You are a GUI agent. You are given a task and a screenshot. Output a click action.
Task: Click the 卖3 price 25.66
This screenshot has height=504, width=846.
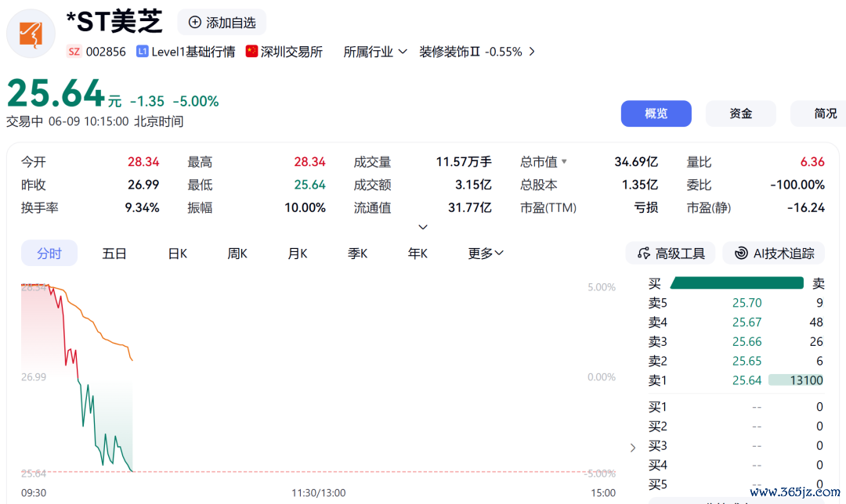point(747,342)
